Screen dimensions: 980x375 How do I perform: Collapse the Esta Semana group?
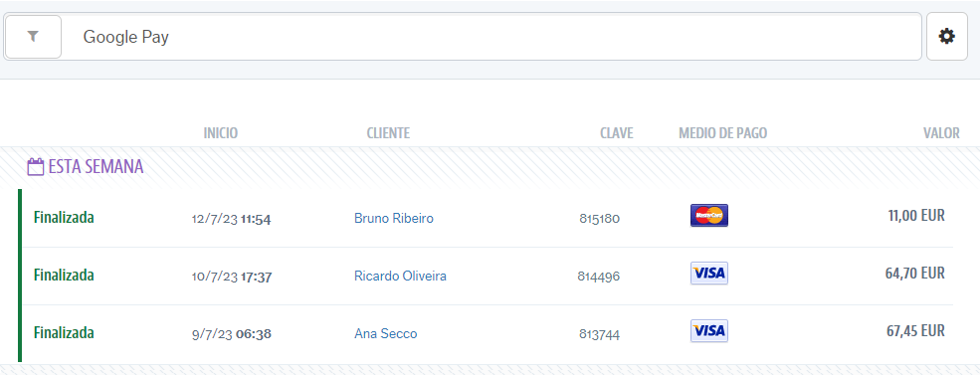pyautogui.click(x=96, y=167)
